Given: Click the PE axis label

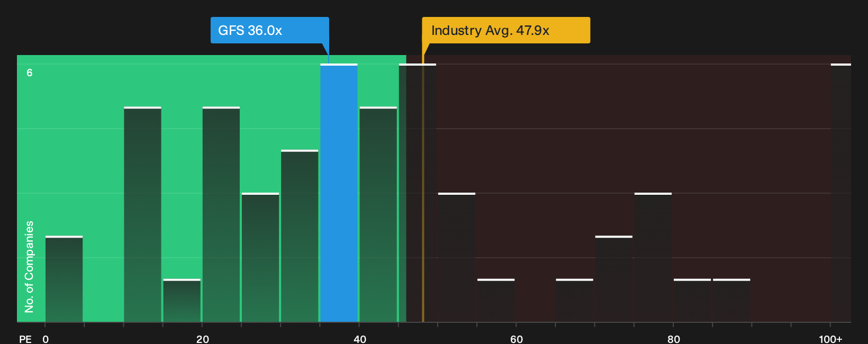Looking at the screenshot, I should (25, 339).
